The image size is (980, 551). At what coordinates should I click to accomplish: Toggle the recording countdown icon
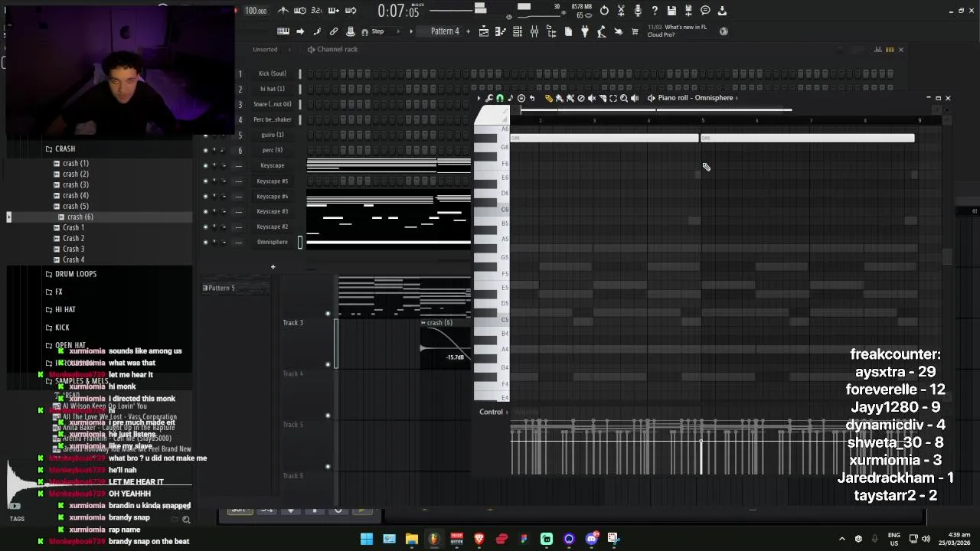(317, 11)
